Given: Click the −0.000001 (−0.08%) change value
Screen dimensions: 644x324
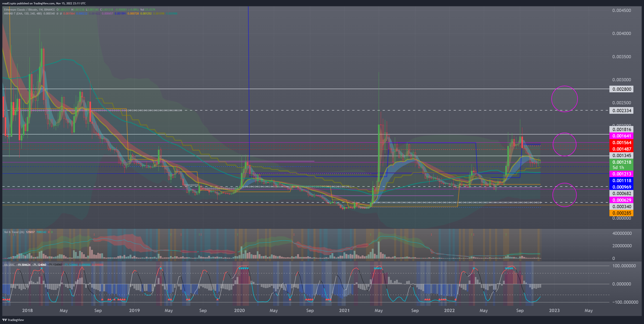Looking at the screenshot, I should tap(127, 10).
